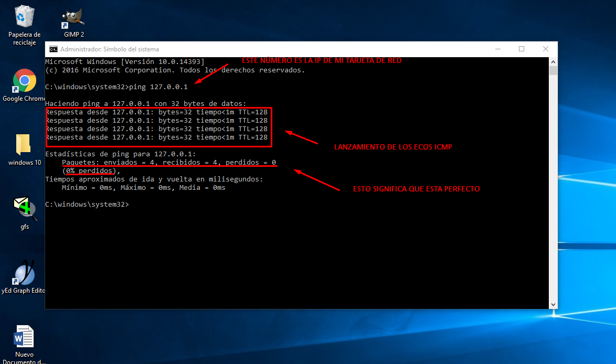
Task: Click the 'Administrador: Símbolo del sistema' title text
Action: [x=110, y=49]
